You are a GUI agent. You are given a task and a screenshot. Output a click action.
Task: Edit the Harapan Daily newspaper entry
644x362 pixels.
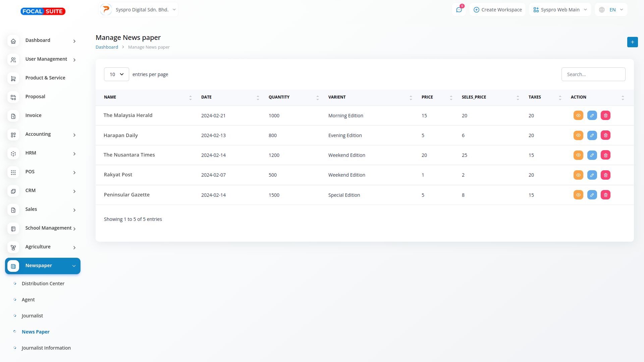point(592,135)
